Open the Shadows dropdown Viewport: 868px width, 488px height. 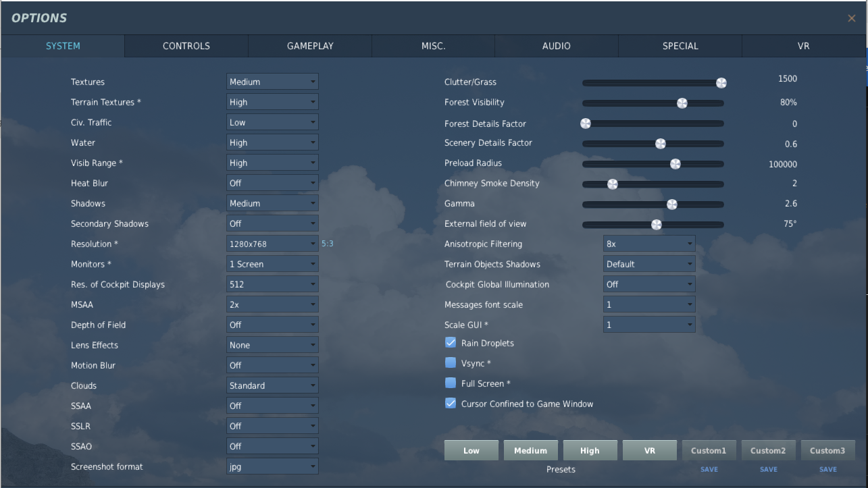[272, 203]
